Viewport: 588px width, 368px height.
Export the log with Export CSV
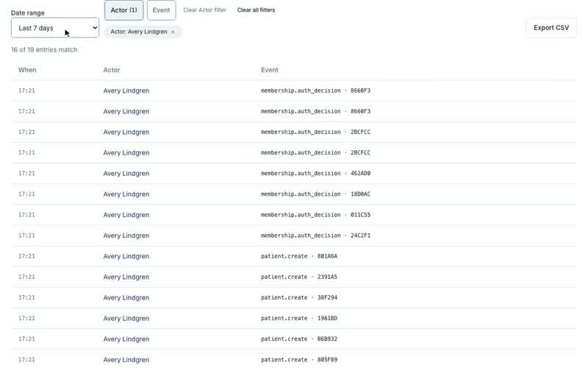point(551,28)
